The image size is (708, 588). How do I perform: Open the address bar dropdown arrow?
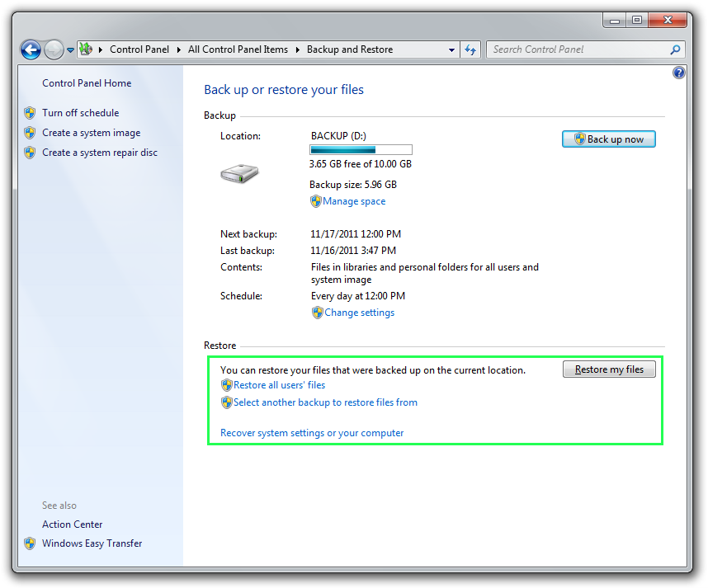coord(451,49)
